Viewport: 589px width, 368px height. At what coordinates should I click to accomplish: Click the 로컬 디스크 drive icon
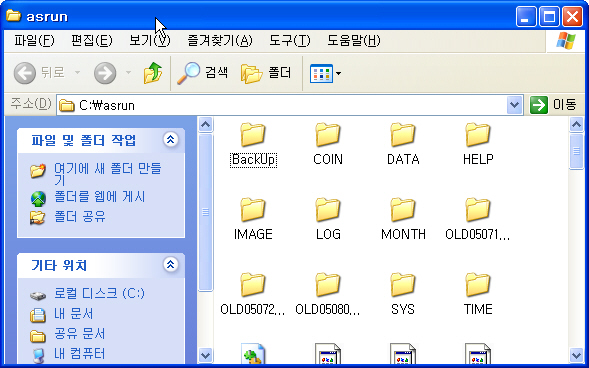click(x=38, y=296)
